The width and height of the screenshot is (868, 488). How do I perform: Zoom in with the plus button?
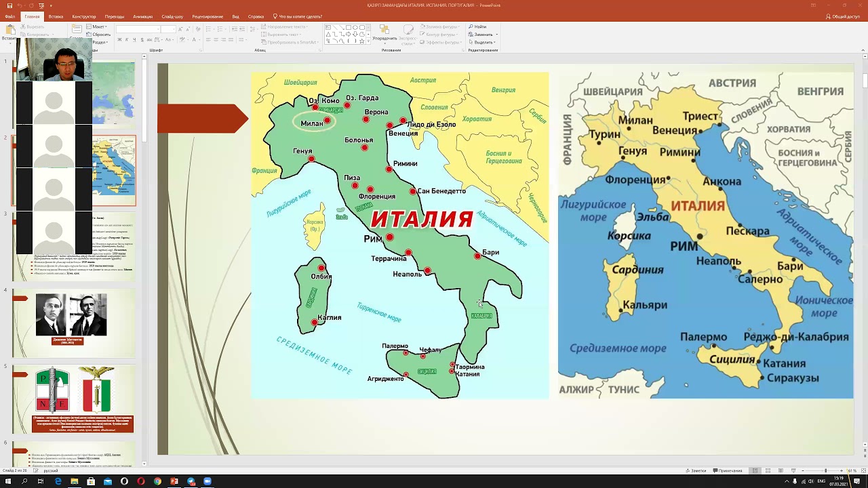click(x=842, y=470)
